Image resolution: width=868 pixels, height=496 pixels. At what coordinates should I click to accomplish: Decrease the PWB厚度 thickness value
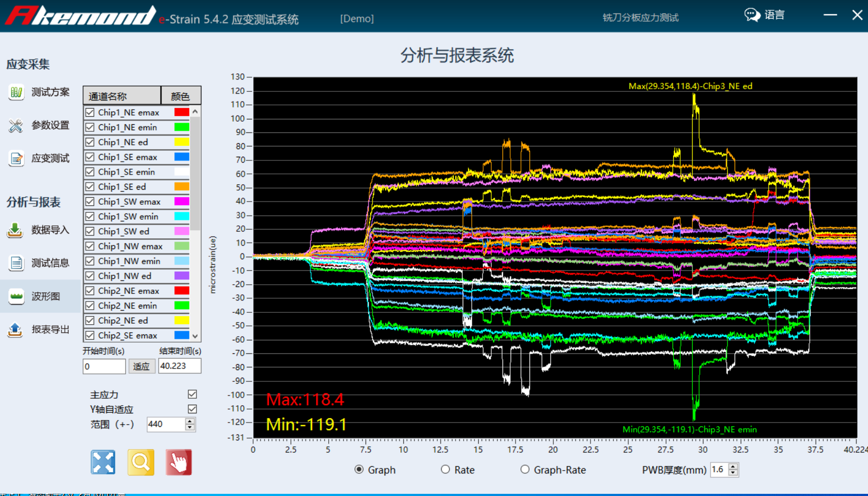[733, 473]
